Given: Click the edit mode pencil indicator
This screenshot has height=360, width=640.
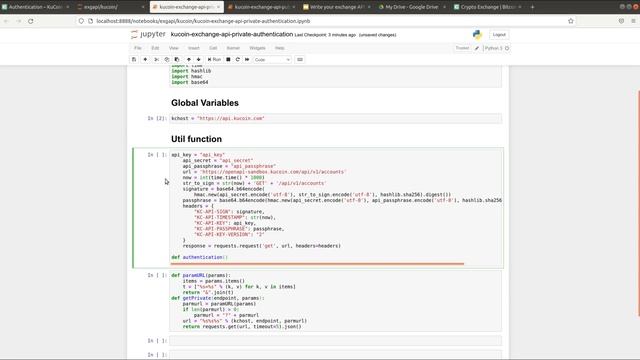Looking at the screenshot, I should (477, 48).
